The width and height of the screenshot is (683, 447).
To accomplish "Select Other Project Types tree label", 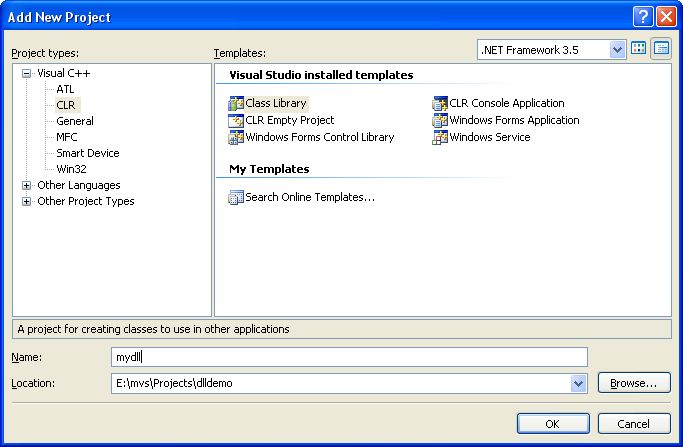I will (86, 201).
